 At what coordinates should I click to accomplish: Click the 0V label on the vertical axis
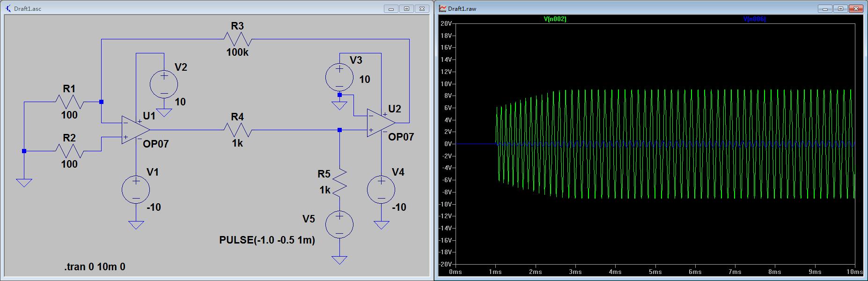tap(448, 144)
